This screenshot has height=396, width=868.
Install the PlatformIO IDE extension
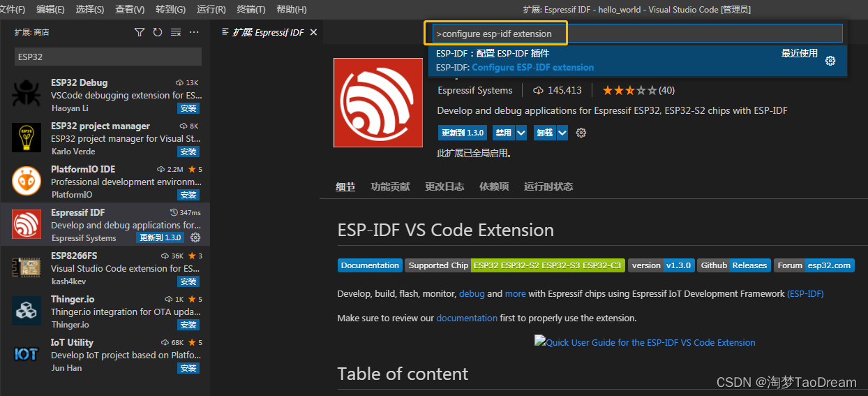tap(188, 195)
